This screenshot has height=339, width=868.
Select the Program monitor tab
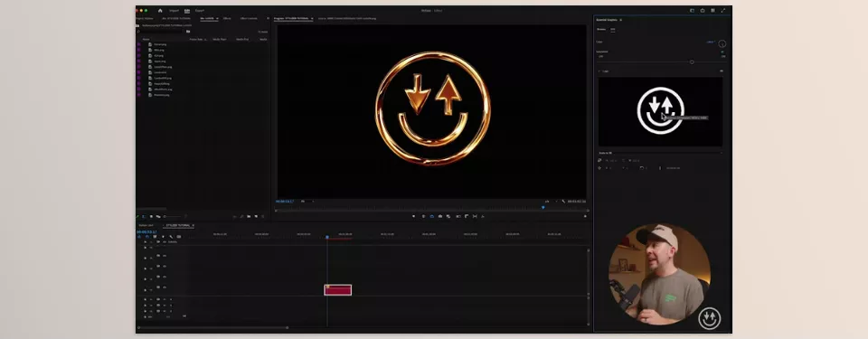292,18
